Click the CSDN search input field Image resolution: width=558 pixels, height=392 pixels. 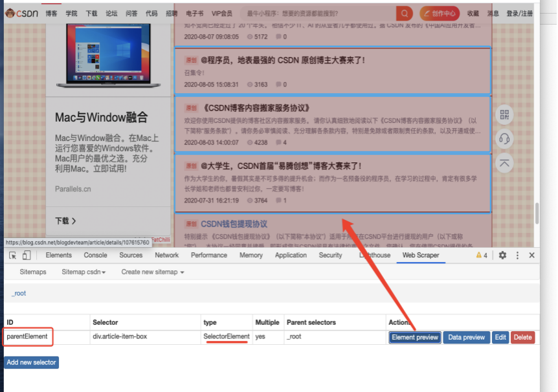[x=318, y=14]
